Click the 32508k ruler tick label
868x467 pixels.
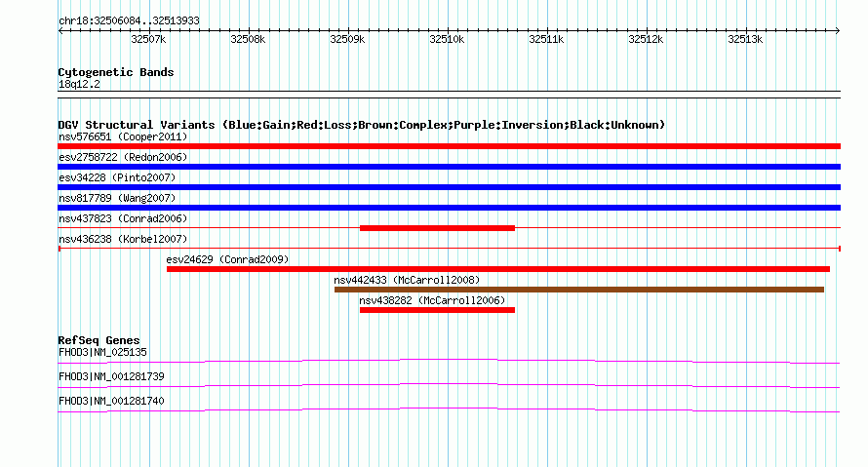pos(248,39)
